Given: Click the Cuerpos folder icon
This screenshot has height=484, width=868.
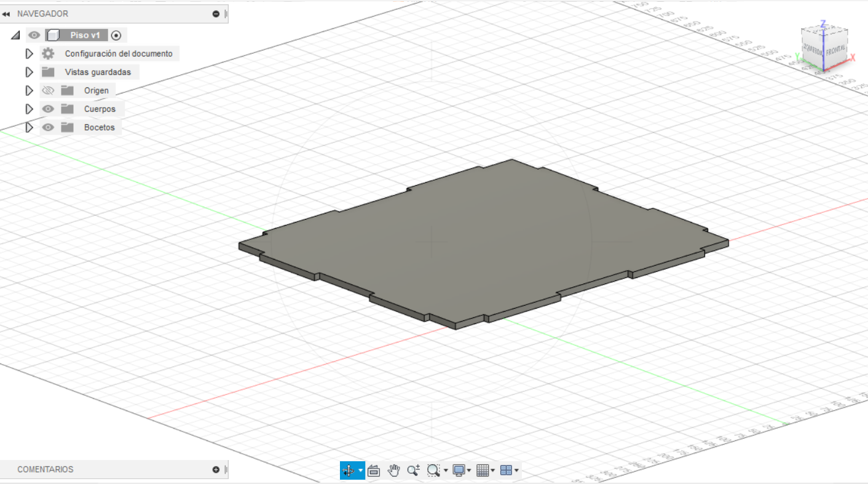Looking at the screenshot, I should 67,109.
